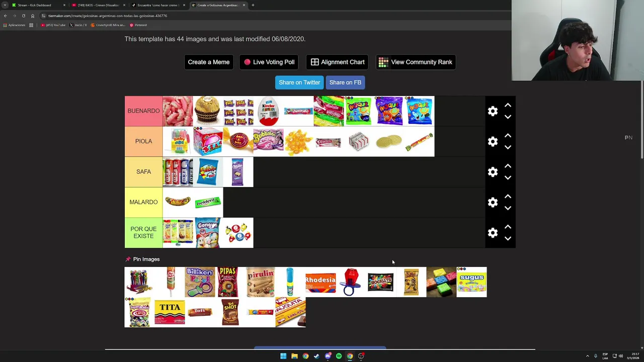This screenshot has height=362, width=644.
Task: Open settings gear for SAFA tier
Action: tap(493, 172)
